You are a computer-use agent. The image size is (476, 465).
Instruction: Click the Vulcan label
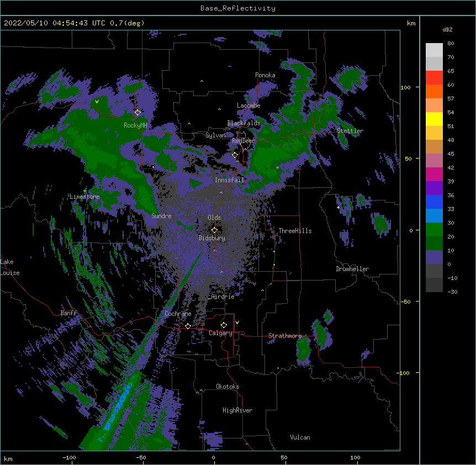click(300, 437)
